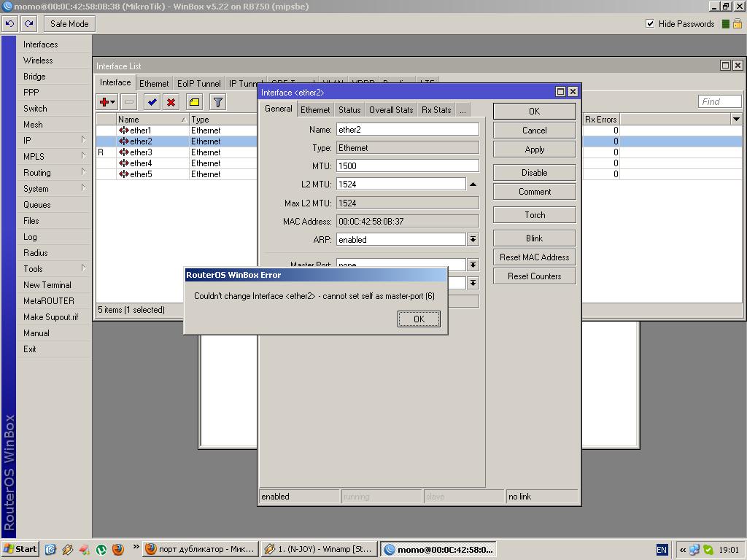Toggle Safe Mode button
747x560 pixels.
coord(69,23)
